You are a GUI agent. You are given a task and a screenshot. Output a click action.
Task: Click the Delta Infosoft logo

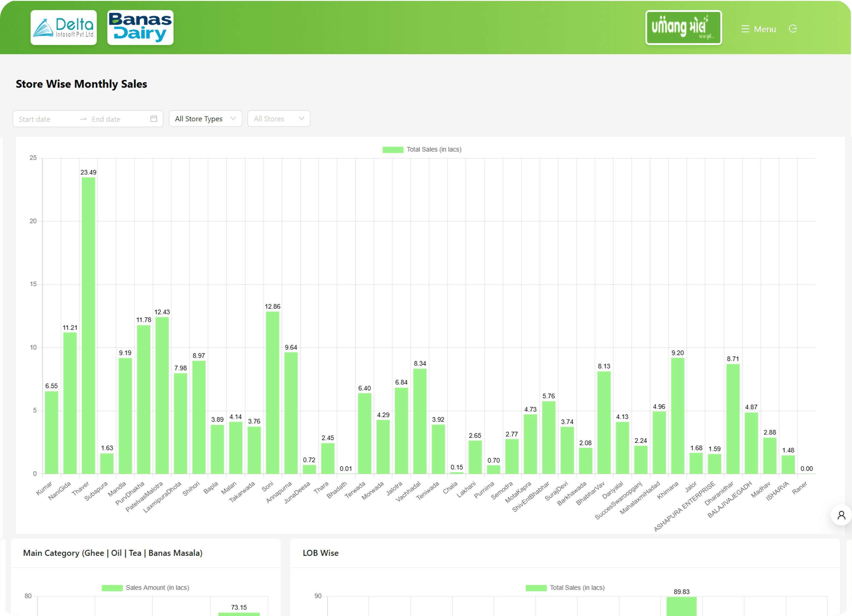coord(63,27)
